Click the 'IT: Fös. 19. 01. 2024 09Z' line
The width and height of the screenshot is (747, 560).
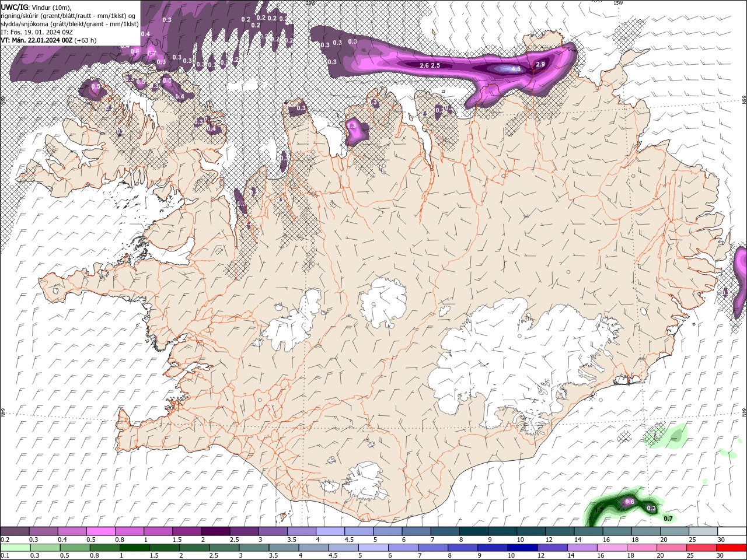37,32
